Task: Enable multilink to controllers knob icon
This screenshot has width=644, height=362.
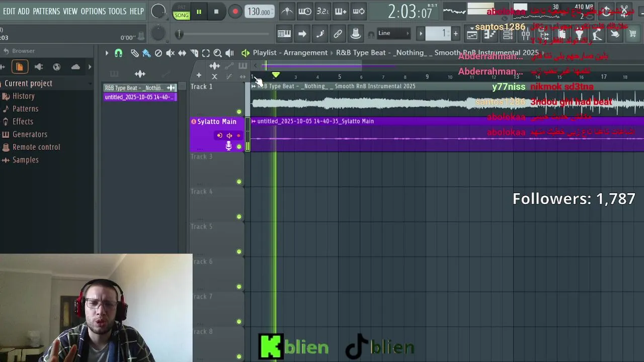Action: coord(355,34)
